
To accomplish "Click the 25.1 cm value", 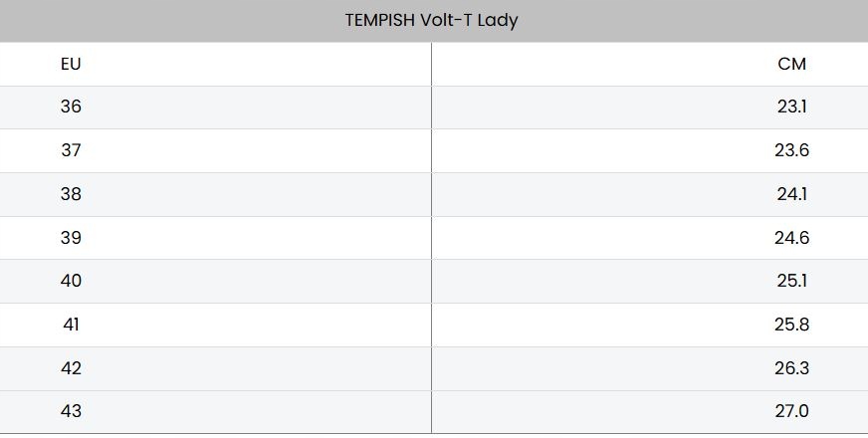I will tap(791, 281).
